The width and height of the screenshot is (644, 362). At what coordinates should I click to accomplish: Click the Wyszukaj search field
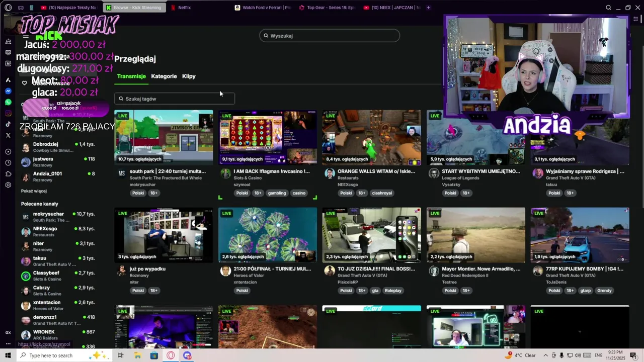(x=330, y=36)
